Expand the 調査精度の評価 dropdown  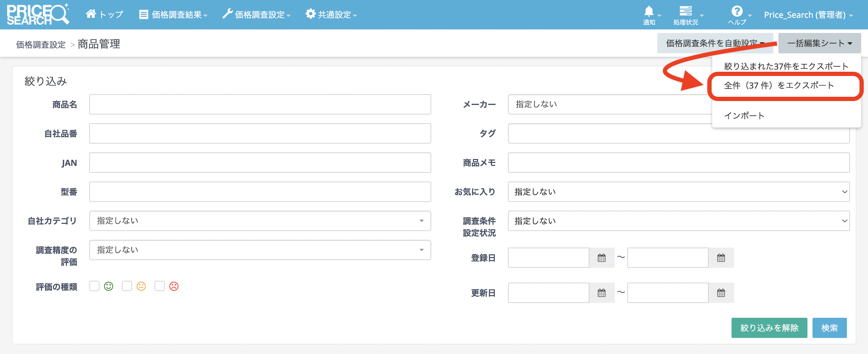click(260, 250)
